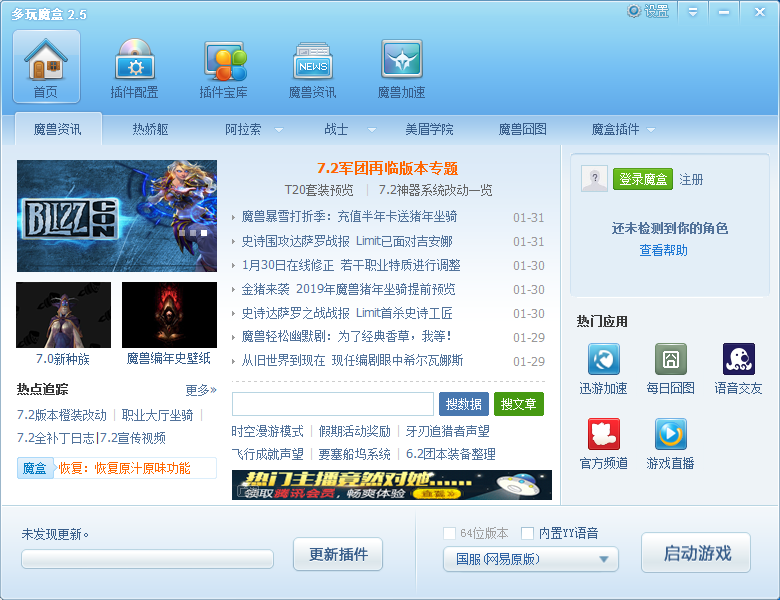Click the 更新插件 button
This screenshot has width=780, height=600.
point(338,554)
